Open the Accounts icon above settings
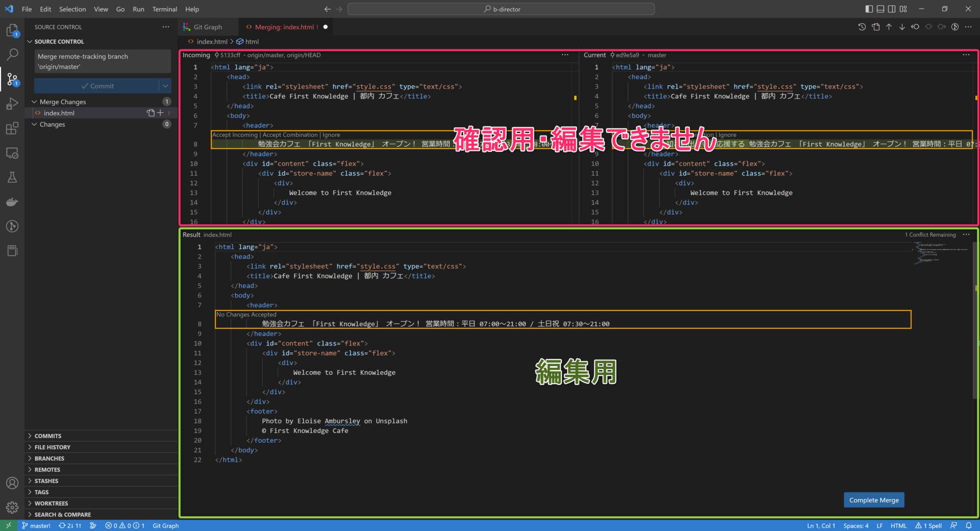This screenshot has width=980, height=531. click(12, 483)
